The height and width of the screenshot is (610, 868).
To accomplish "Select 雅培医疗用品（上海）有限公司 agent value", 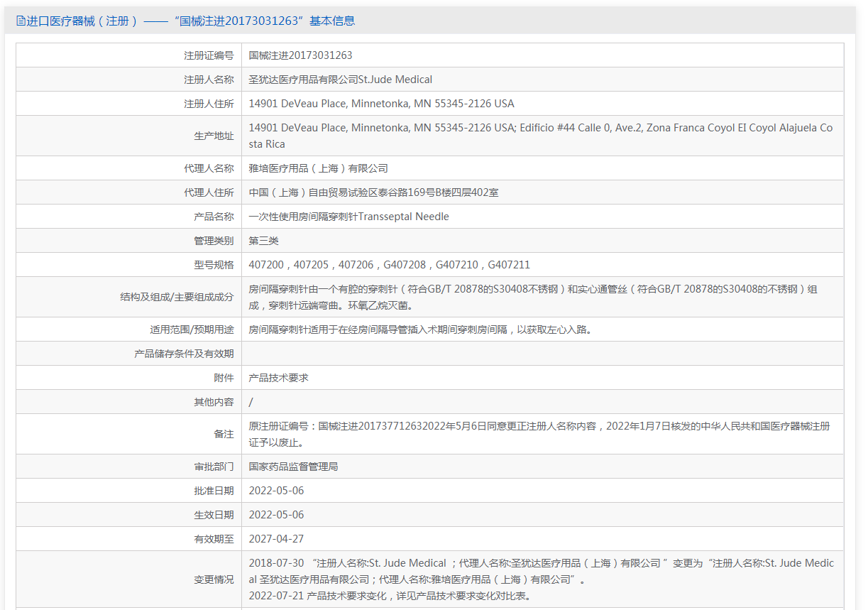I will tap(319, 168).
